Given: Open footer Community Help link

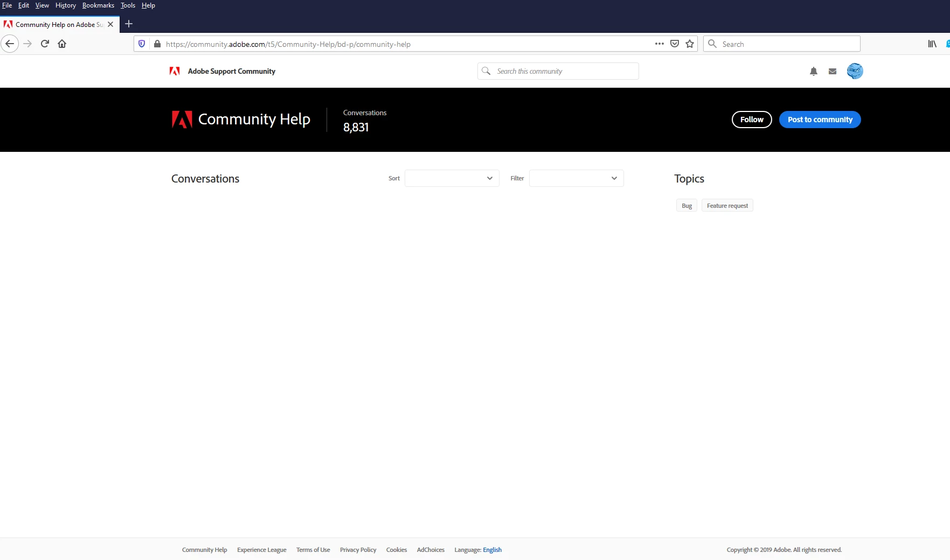Looking at the screenshot, I should (204, 550).
